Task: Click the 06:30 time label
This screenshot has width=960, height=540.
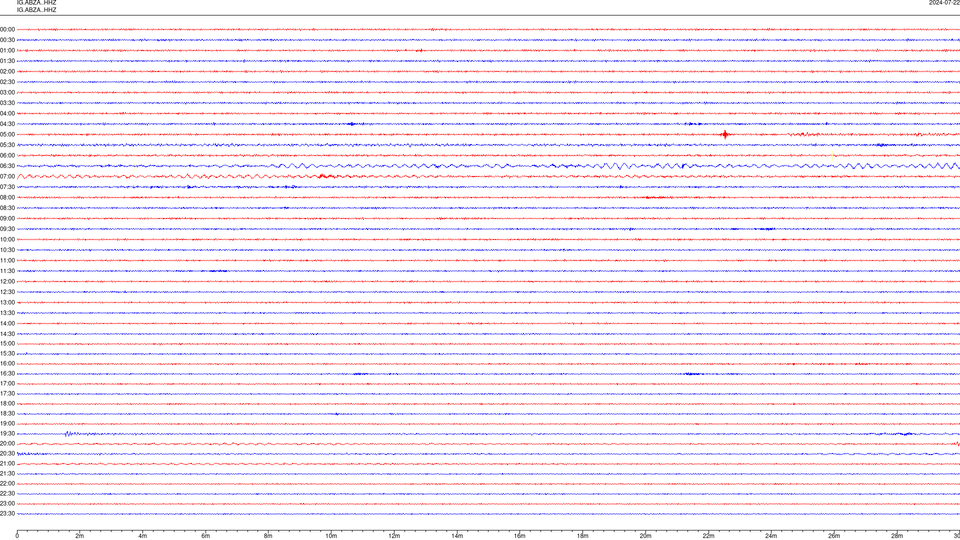Action: click(7, 166)
